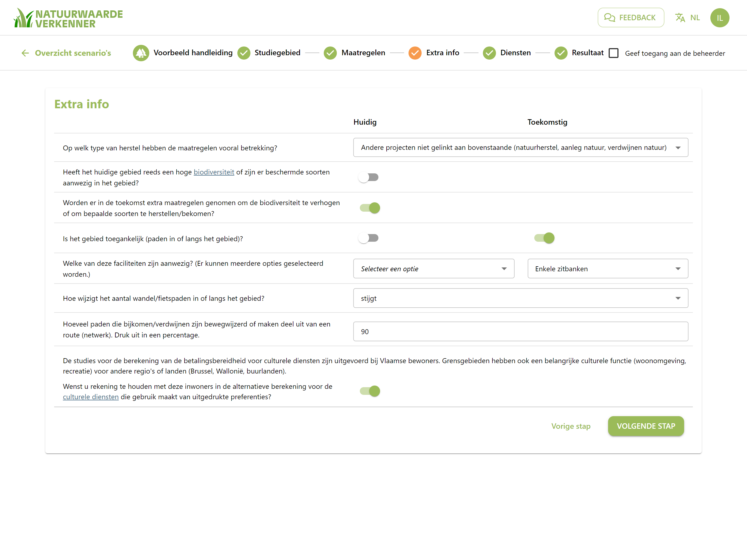Viewport: 747px width, 560px height.
Task: Go to the Maatregelen step
Action: tap(363, 53)
